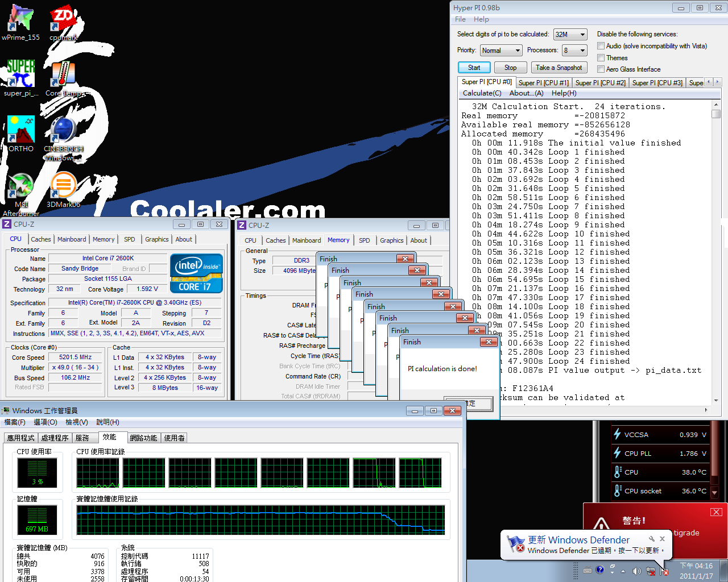Select the Super PI [CPU #1] tab
Image resolution: width=728 pixels, height=582 pixels.
click(543, 83)
